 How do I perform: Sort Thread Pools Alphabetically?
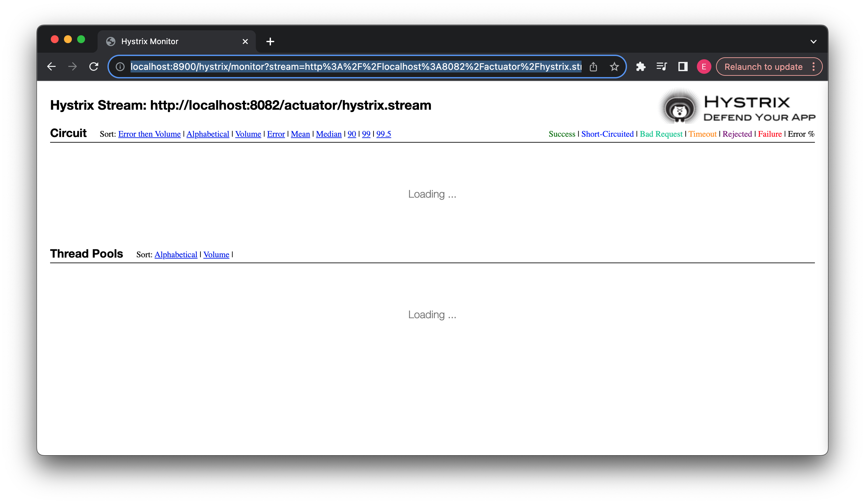176,254
